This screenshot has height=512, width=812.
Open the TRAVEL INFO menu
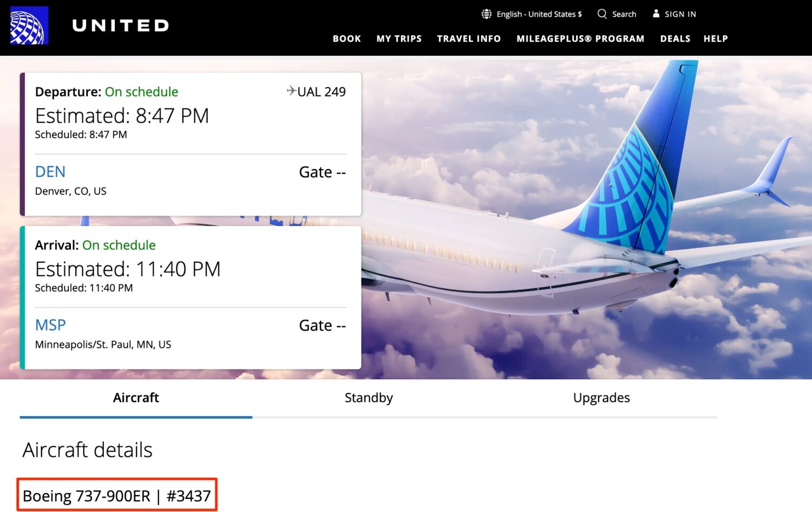tap(469, 38)
